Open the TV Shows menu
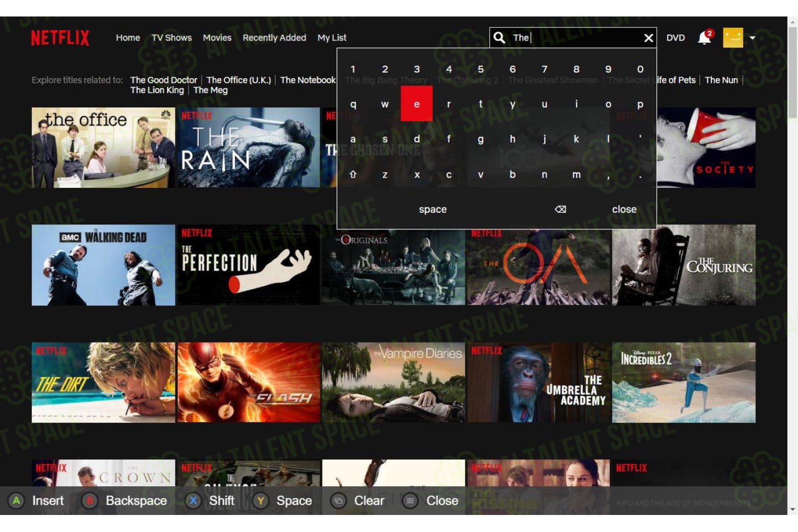798x532 pixels. coord(171,38)
